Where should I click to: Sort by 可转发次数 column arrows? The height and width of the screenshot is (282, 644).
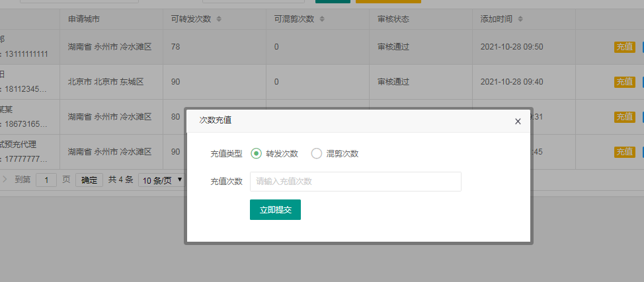tap(219, 19)
